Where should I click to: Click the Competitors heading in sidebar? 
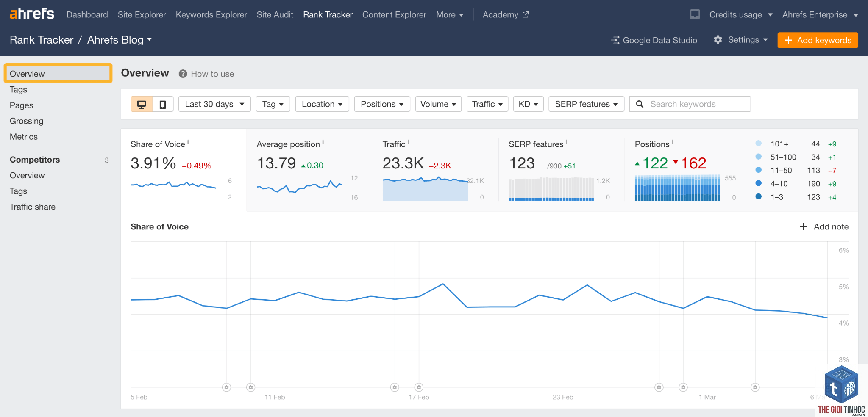[35, 160]
